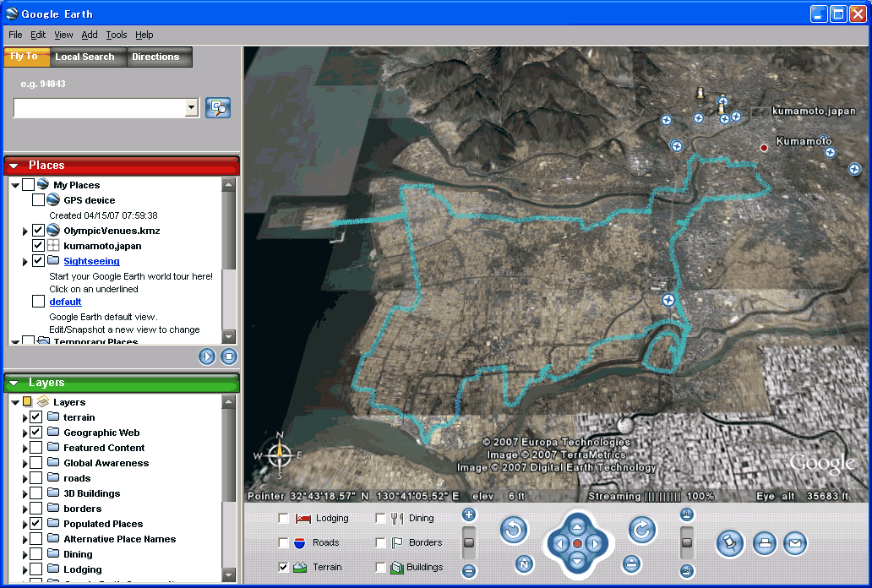Select the kumamoto,japan item in Places
This screenshot has height=588, width=872.
pyautogui.click(x=102, y=246)
